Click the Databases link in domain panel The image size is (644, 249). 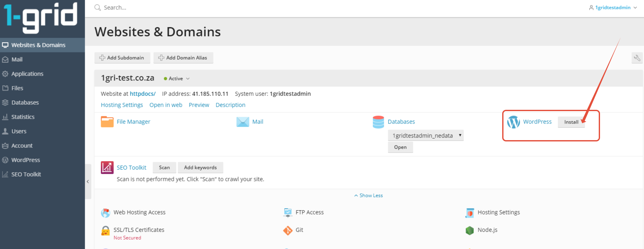point(401,122)
